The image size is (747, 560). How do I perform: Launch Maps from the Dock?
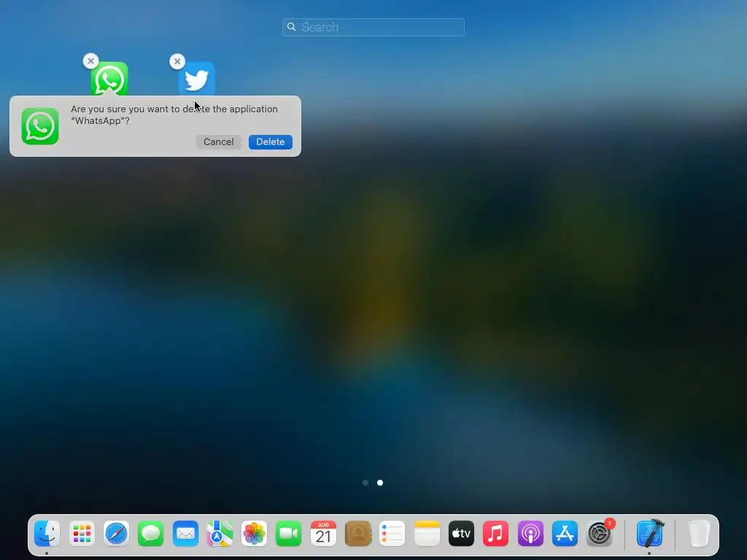(x=220, y=533)
